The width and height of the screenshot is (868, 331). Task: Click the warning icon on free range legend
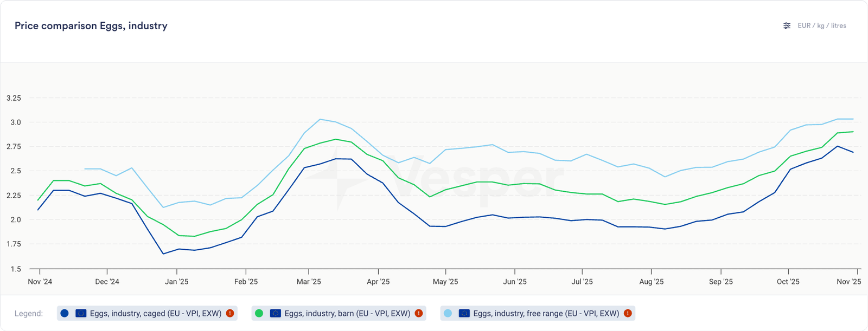(628, 313)
